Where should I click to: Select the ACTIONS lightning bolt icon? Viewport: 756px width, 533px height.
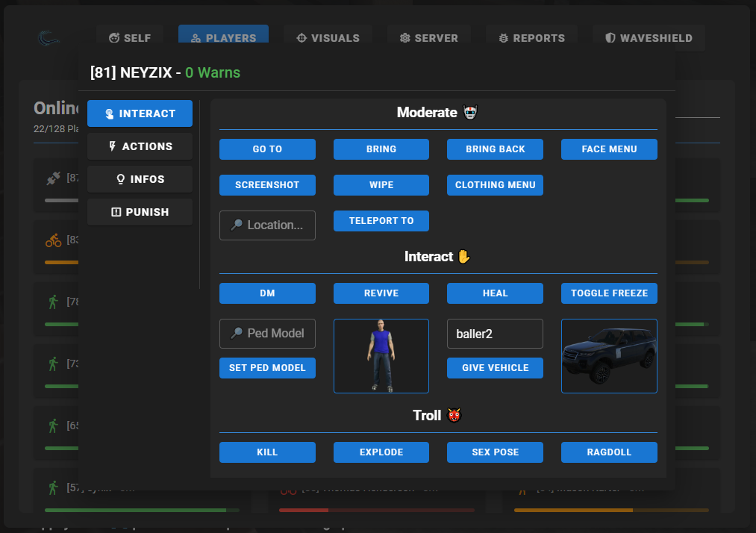113,146
